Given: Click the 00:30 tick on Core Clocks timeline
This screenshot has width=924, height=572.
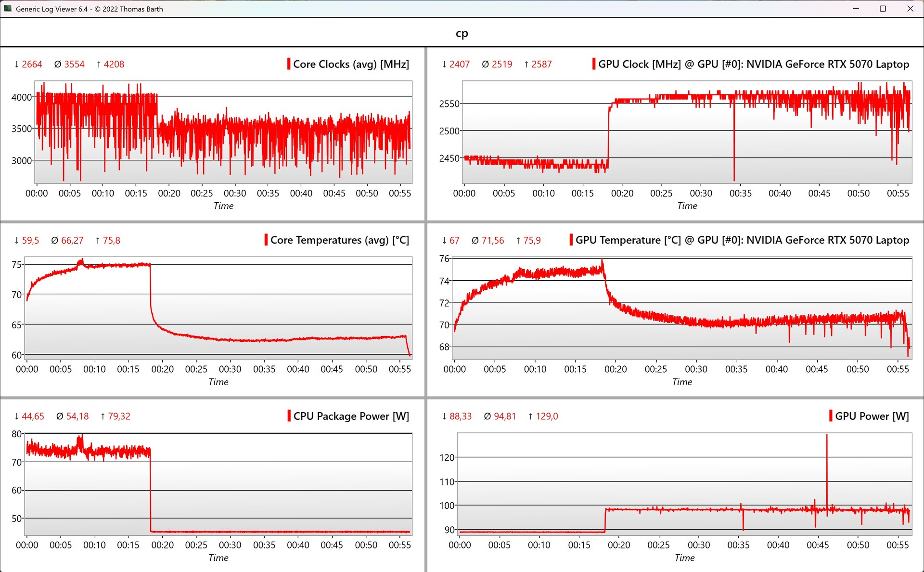Looking at the screenshot, I should click(x=235, y=193).
